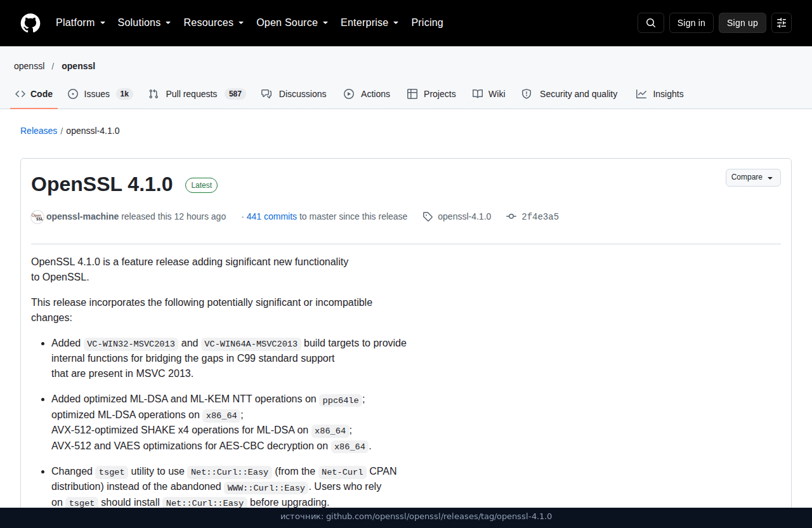
Task: Click the Latest release badge
Action: [201, 185]
